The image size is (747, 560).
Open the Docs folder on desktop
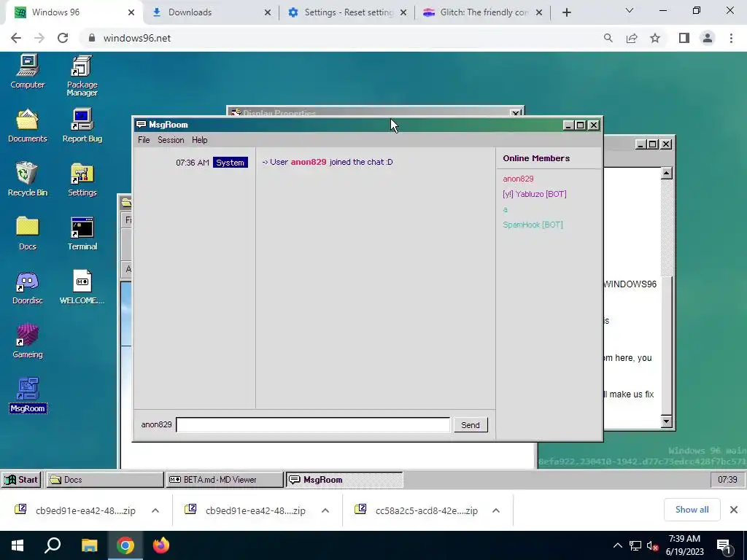coord(27,233)
